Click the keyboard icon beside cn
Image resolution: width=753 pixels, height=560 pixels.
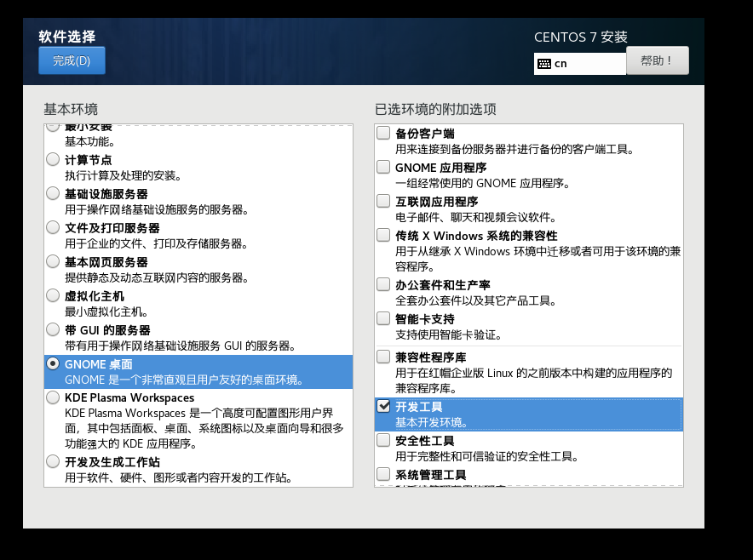[x=544, y=63]
